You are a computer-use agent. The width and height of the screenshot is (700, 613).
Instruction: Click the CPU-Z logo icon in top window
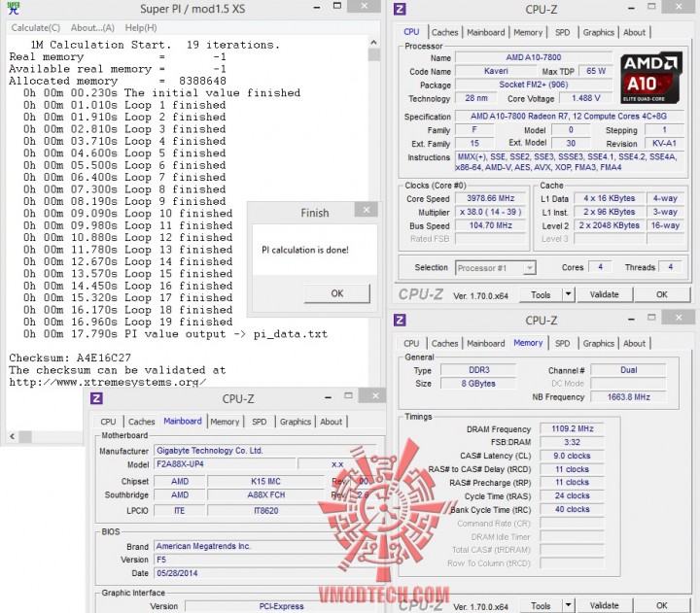(x=400, y=9)
